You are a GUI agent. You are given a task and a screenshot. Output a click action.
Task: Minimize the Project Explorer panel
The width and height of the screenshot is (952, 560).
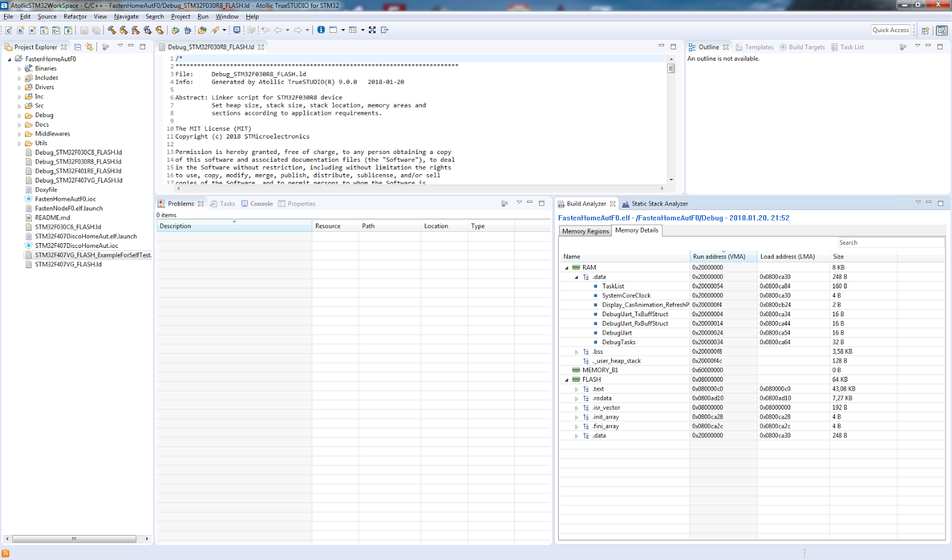click(131, 46)
